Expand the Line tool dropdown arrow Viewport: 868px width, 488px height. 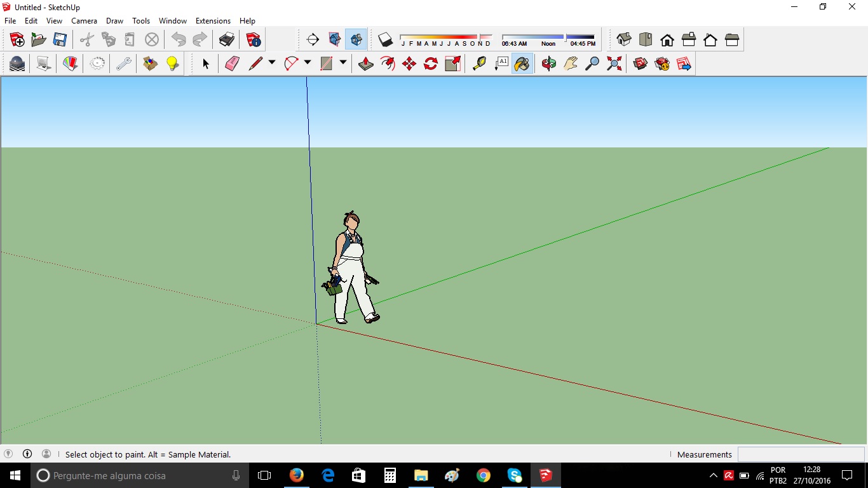click(x=272, y=63)
